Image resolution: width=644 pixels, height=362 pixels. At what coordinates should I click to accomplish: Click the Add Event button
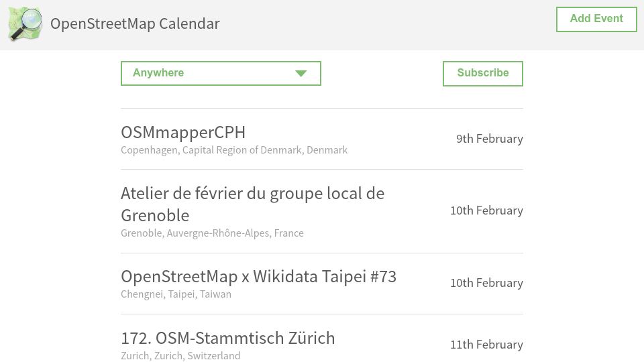point(596,19)
